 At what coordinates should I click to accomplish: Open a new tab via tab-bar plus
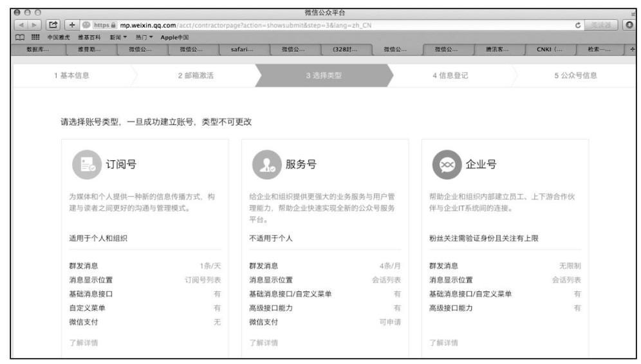[632, 50]
